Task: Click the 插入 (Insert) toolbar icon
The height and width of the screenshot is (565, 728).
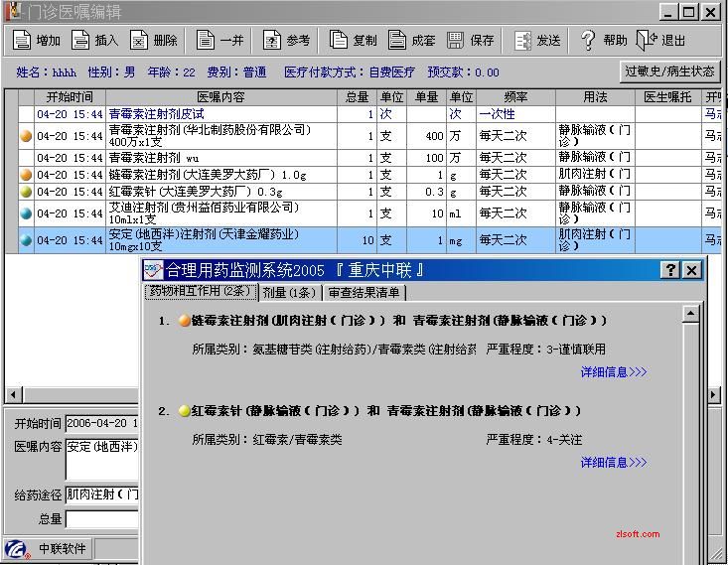Action: tap(80, 41)
